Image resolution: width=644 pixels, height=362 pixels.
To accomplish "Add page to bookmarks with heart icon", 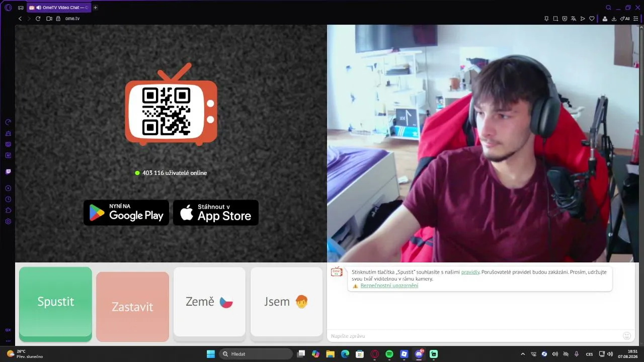I will 592,19.
